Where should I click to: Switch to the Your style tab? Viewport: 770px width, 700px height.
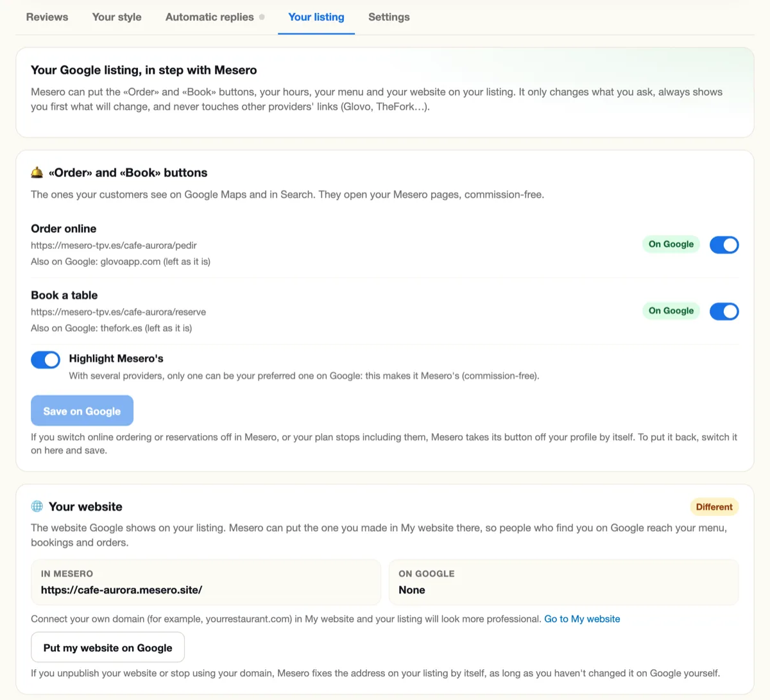pos(117,17)
